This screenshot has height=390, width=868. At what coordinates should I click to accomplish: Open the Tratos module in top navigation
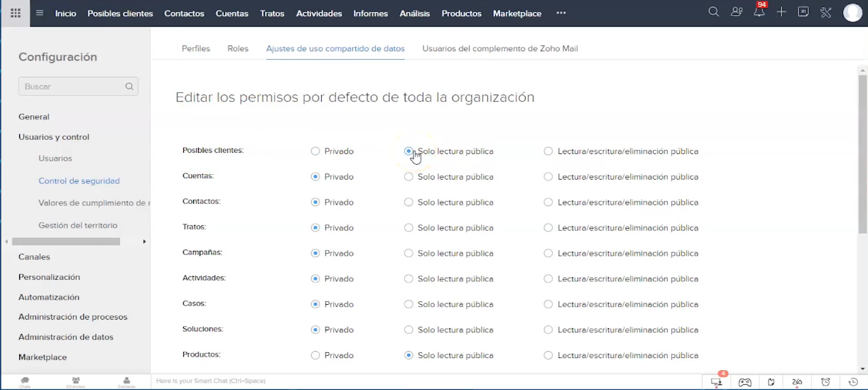272,13
